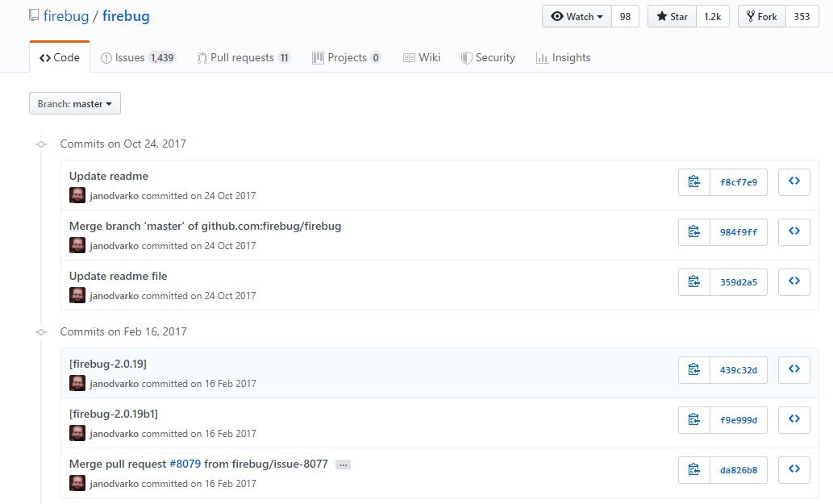Star the firebug repository
Screen dimensions: 833x504
coord(672,16)
